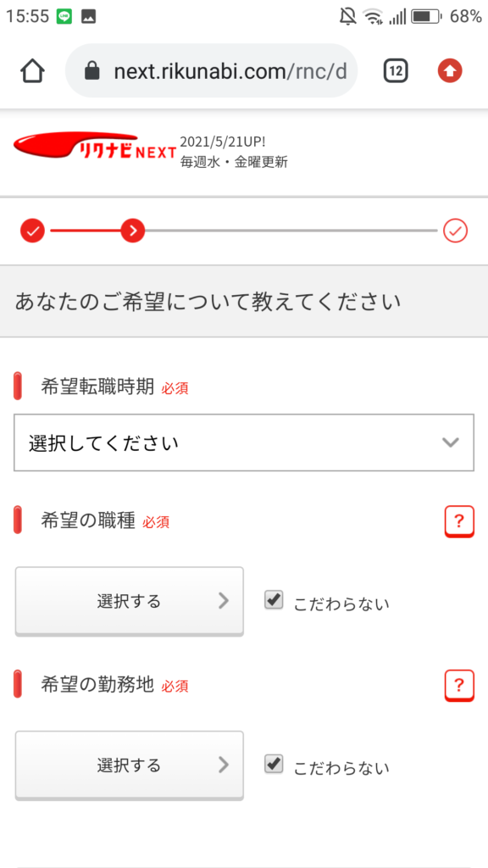Tap the lock icon in address bar

92,71
